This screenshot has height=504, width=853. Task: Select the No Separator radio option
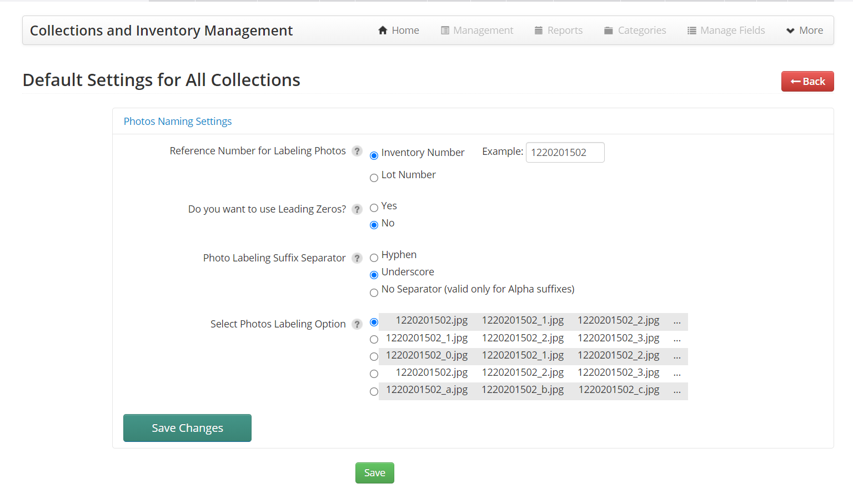pyautogui.click(x=374, y=293)
